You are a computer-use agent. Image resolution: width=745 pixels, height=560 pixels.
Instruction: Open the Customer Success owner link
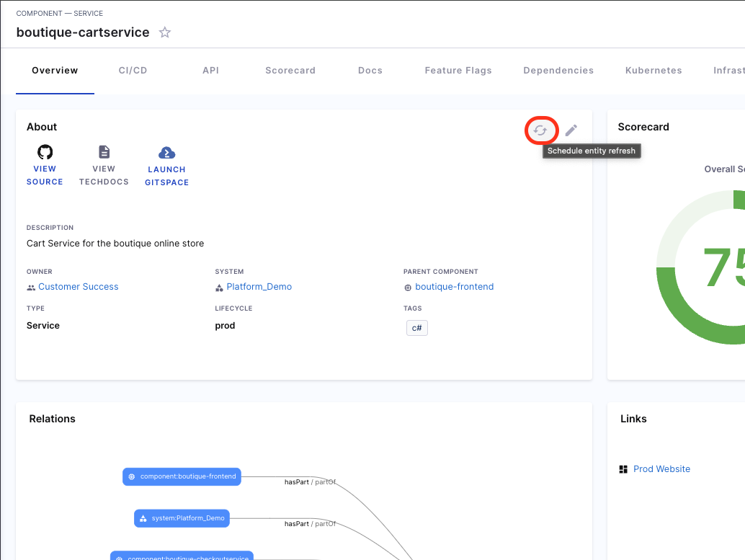click(78, 287)
